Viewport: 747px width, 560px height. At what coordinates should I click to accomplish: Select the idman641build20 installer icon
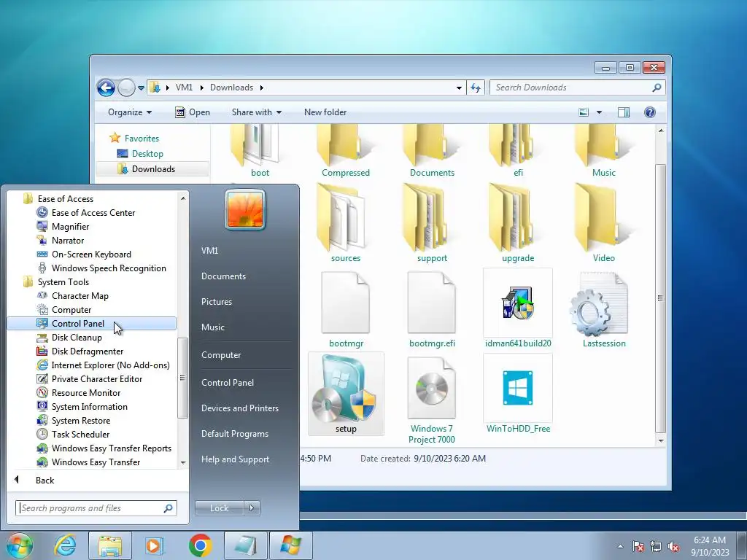[518, 303]
